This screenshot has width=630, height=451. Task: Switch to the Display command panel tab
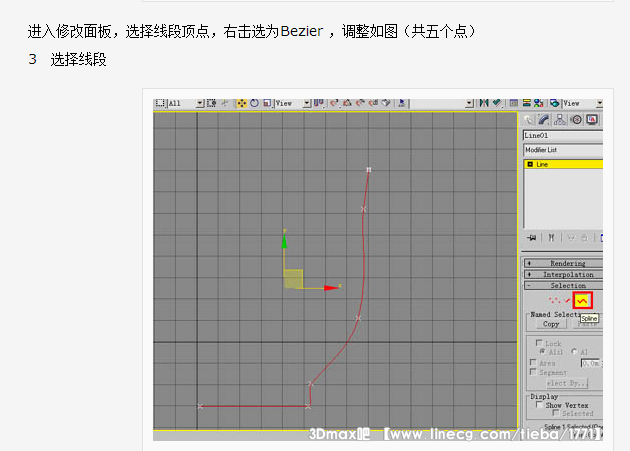click(x=592, y=120)
